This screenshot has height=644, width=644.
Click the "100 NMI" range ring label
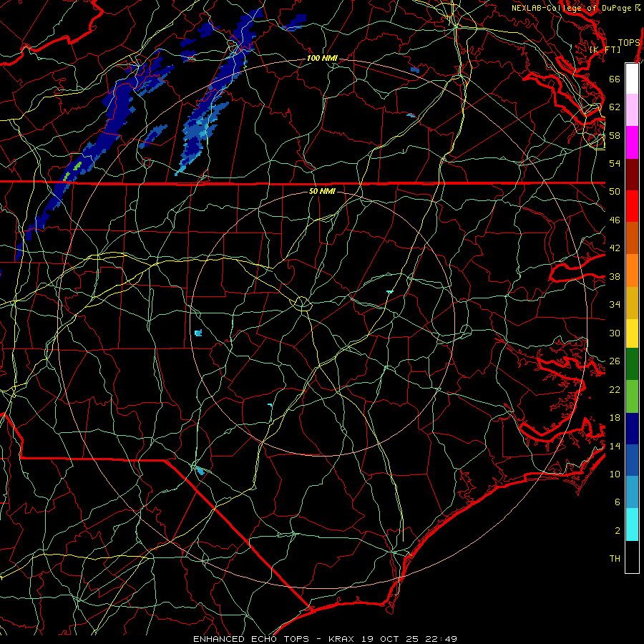point(322,59)
